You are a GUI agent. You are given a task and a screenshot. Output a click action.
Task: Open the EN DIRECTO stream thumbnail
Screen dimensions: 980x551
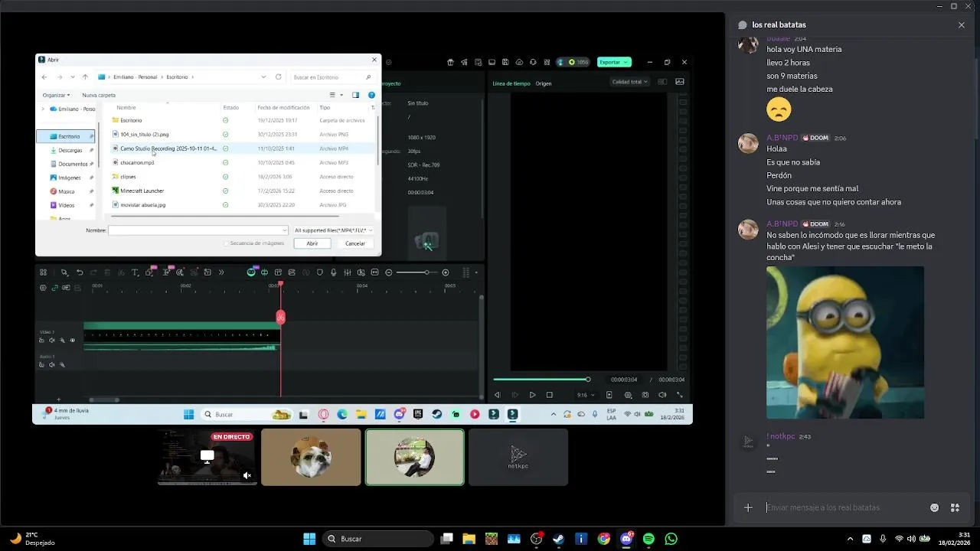tap(207, 457)
